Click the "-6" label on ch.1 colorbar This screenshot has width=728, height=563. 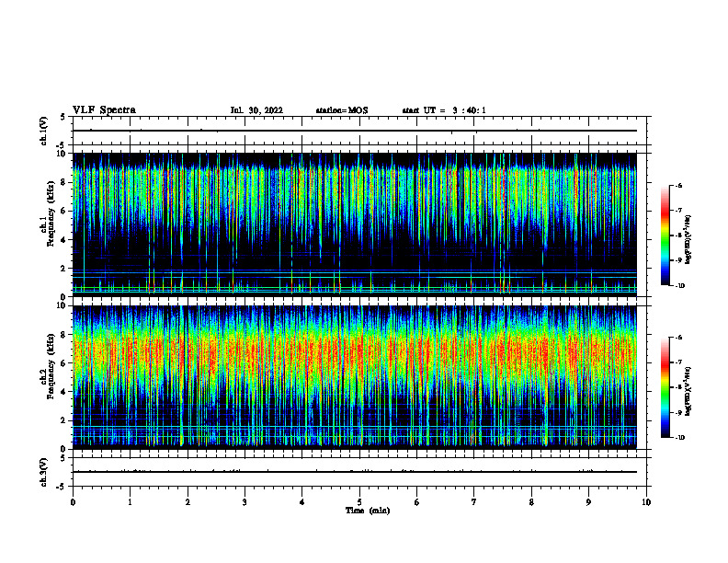coord(678,185)
